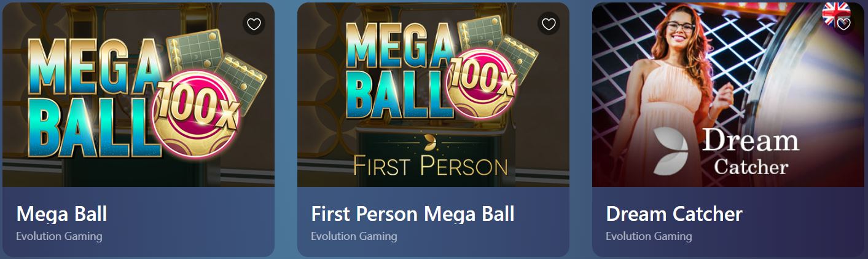Click the gold "First Person" logo text

click(430, 165)
